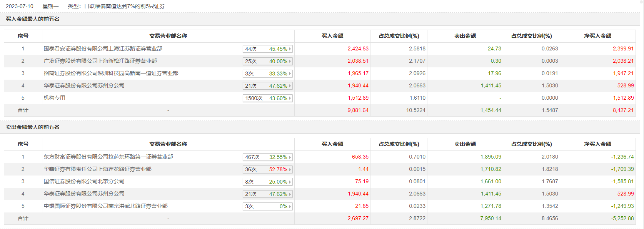
Task: Expand the 44次 45.45% stats box
Action: pos(268,49)
